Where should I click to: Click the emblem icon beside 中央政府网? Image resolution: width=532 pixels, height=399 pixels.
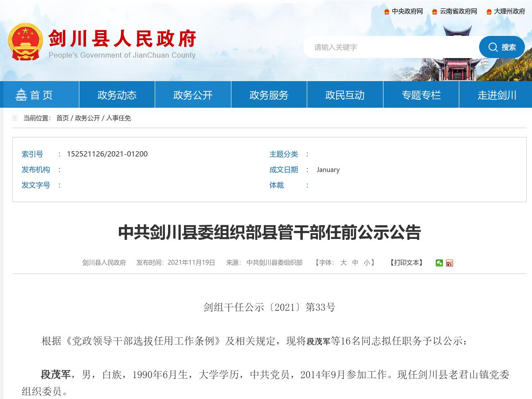point(387,12)
